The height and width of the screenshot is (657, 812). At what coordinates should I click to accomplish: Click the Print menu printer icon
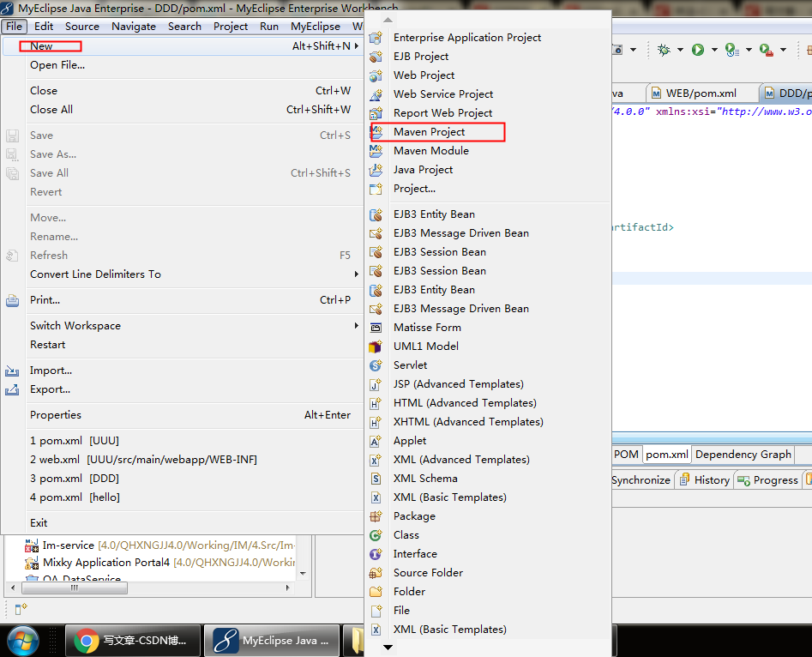click(12, 300)
